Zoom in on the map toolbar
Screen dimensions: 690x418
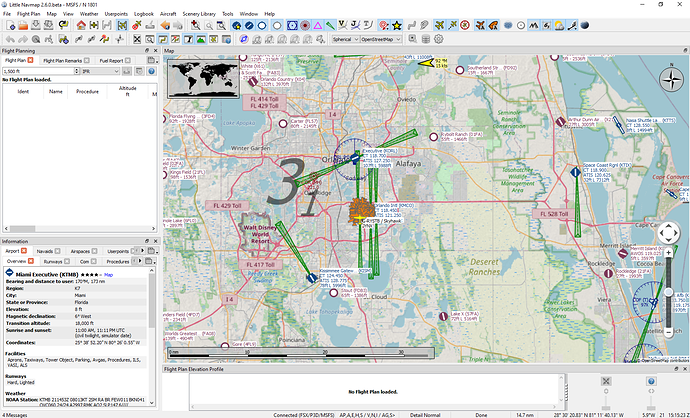click(x=195, y=26)
